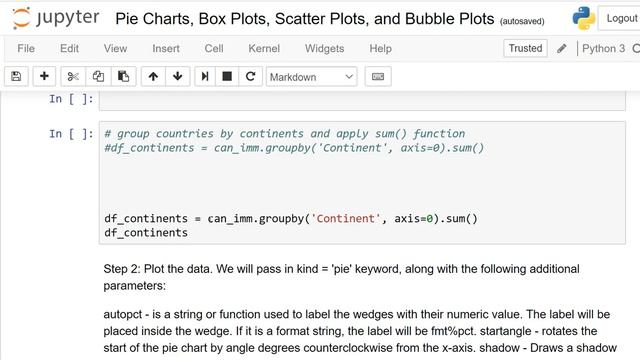This screenshot has height=360, width=640.
Task: Rename notebook by clicking its title
Action: coord(304,19)
